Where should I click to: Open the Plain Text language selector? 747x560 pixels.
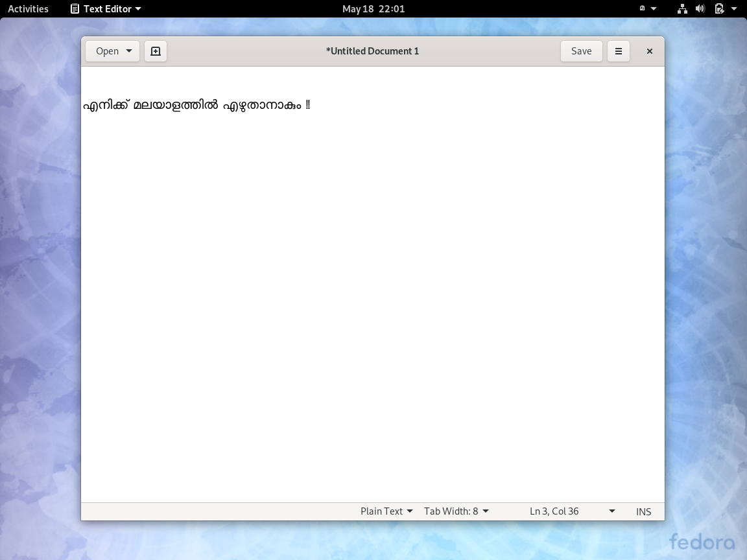386,511
